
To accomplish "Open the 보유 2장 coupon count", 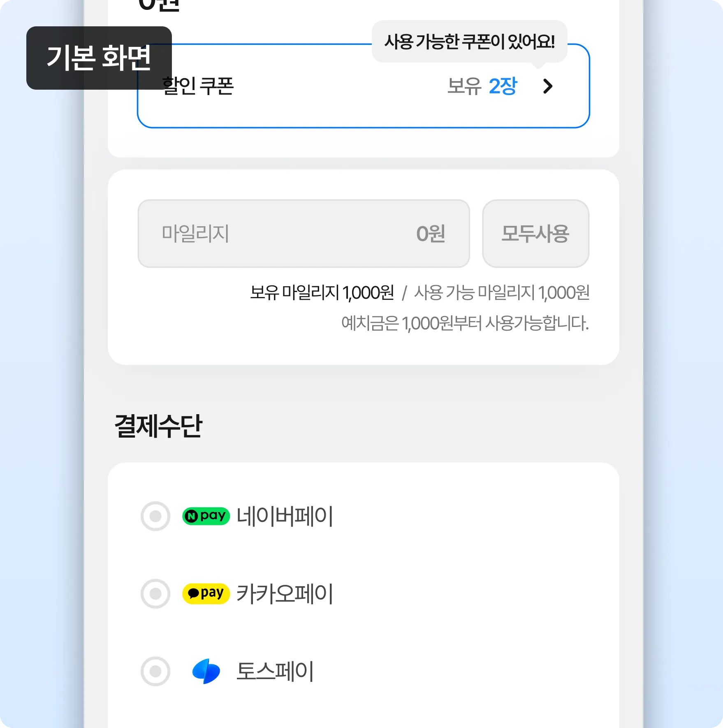I will 482,86.
